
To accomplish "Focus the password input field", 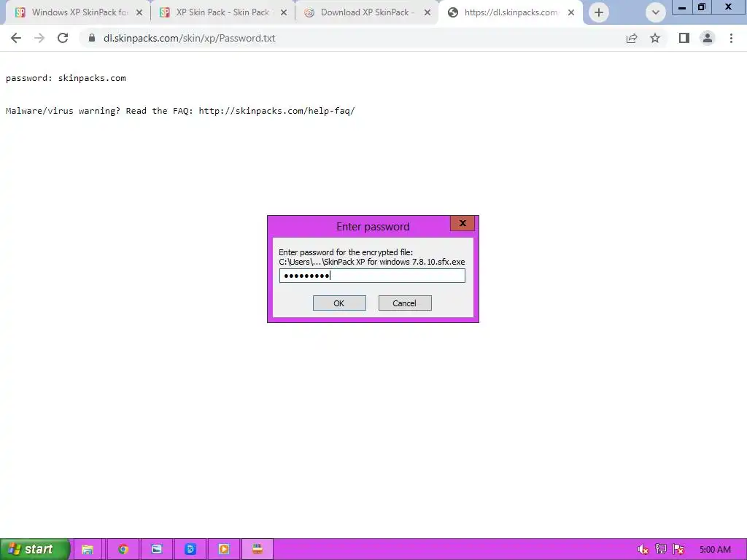I will [372, 276].
